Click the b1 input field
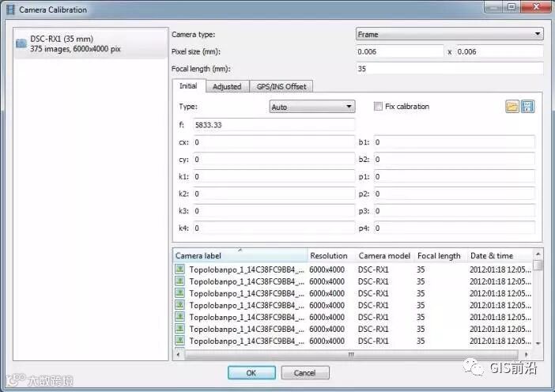 [455, 142]
